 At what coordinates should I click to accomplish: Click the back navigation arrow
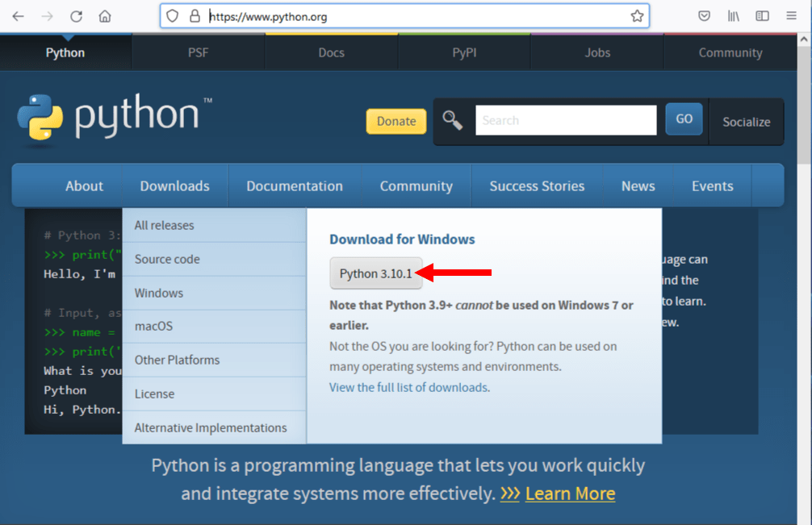18,15
